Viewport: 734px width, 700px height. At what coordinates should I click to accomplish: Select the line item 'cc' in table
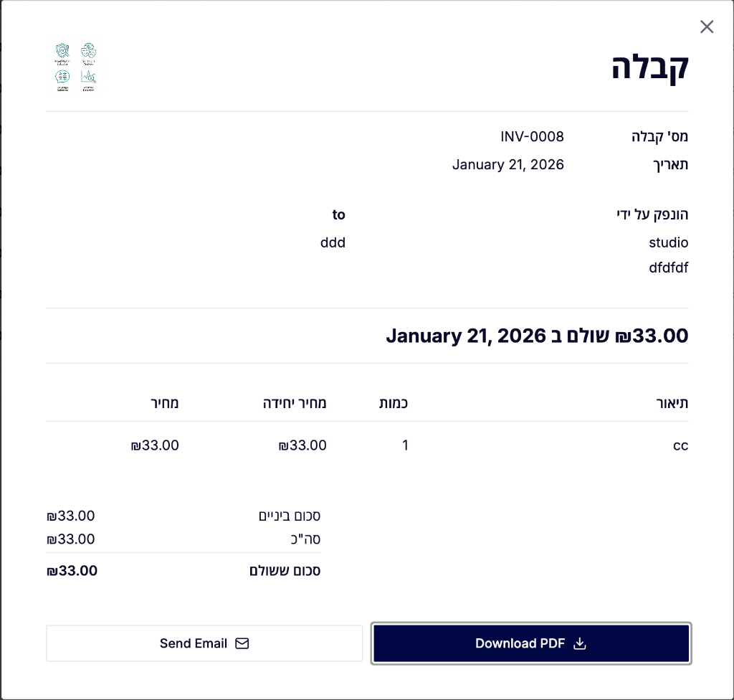680,445
